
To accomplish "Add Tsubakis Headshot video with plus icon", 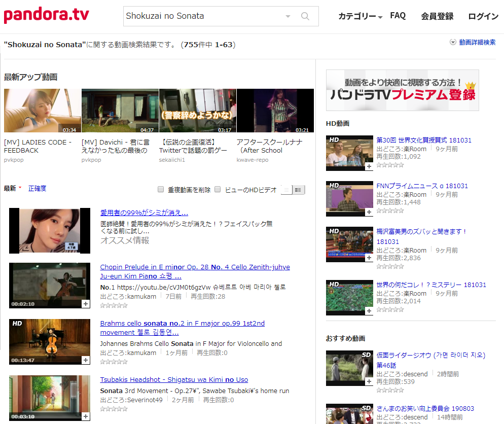I will coord(86,416).
